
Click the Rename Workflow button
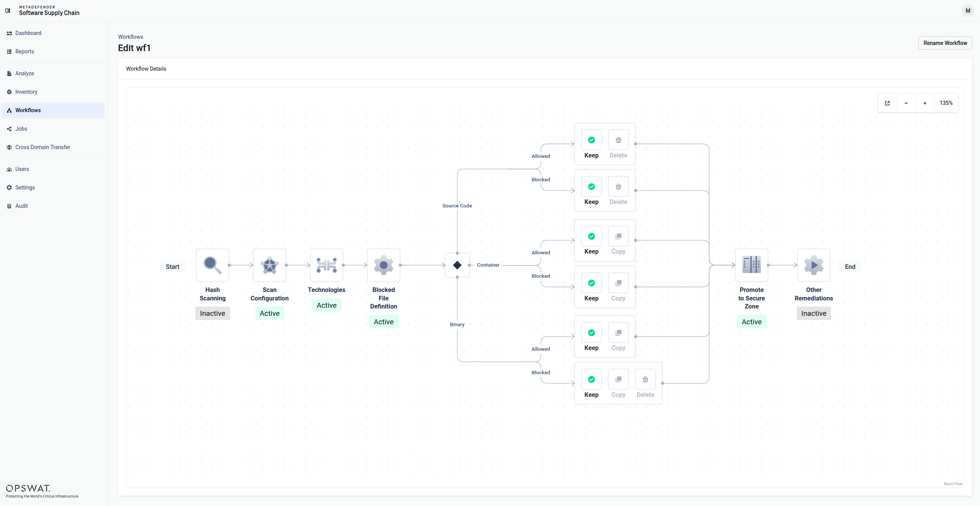[945, 43]
